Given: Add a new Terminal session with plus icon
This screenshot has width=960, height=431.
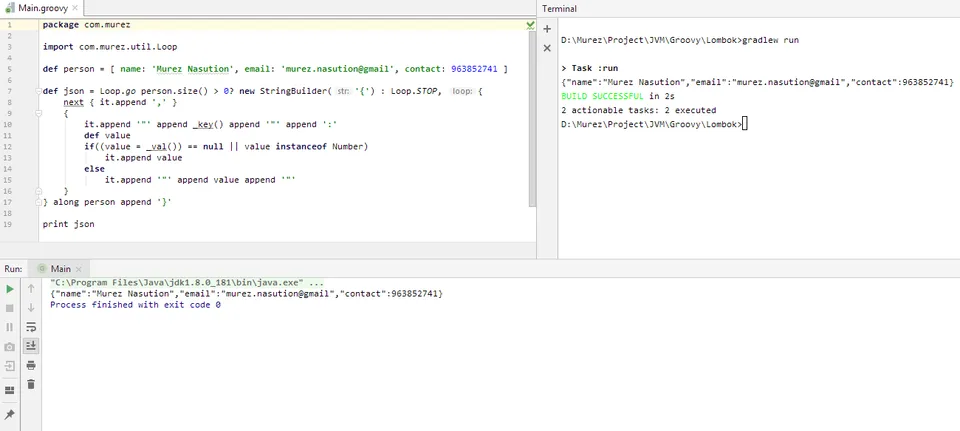Looking at the screenshot, I should pos(547,29).
